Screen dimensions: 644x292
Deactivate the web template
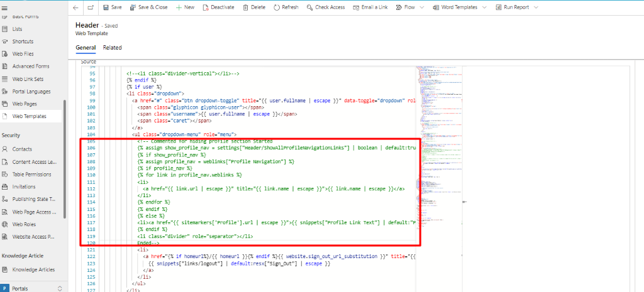(x=218, y=8)
